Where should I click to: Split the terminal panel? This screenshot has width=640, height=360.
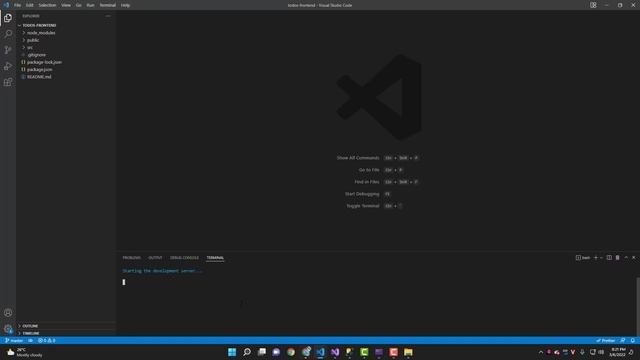point(609,258)
